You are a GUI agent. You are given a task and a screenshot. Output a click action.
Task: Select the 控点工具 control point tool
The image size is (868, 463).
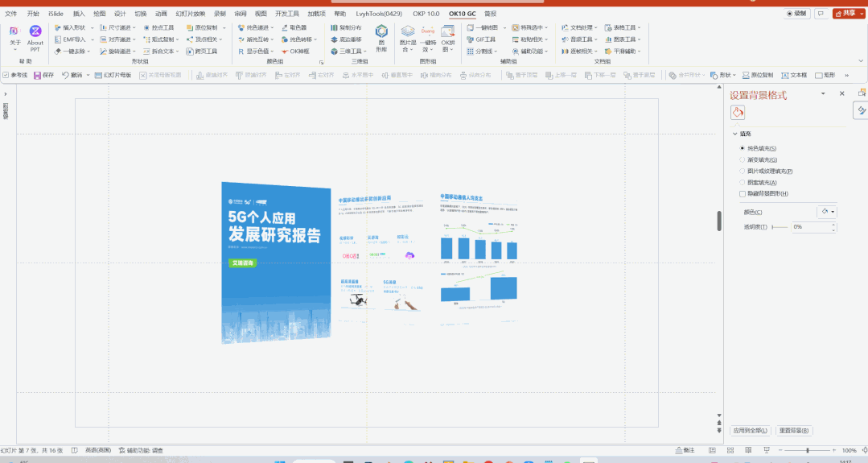pyautogui.click(x=158, y=27)
